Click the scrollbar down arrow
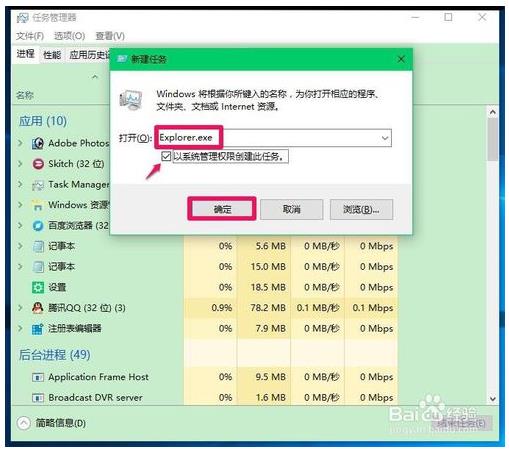This screenshot has width=509, height=450. coord(492,398)
